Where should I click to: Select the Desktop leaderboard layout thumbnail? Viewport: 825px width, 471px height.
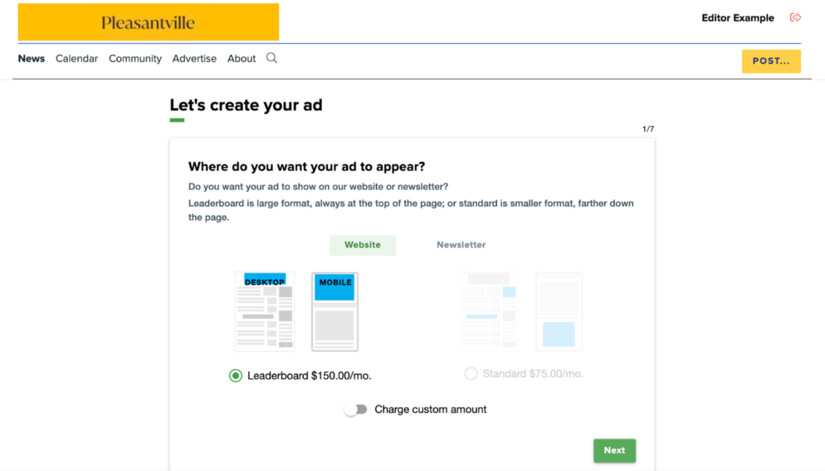tap(265, 311)
